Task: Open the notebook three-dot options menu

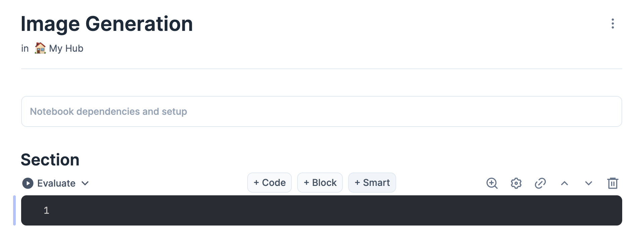Action: pyautogui.click(x=612, y=23)
